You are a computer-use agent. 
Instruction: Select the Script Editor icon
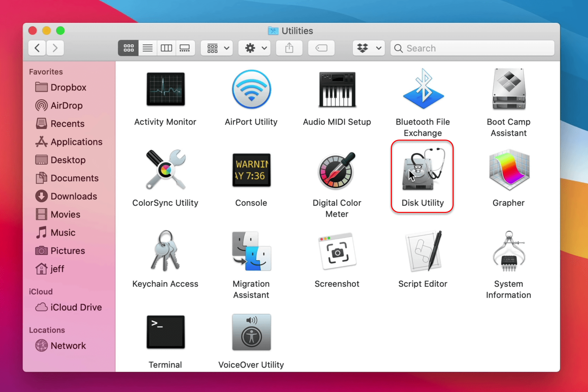pyautogui.click(x=423, y=251)
